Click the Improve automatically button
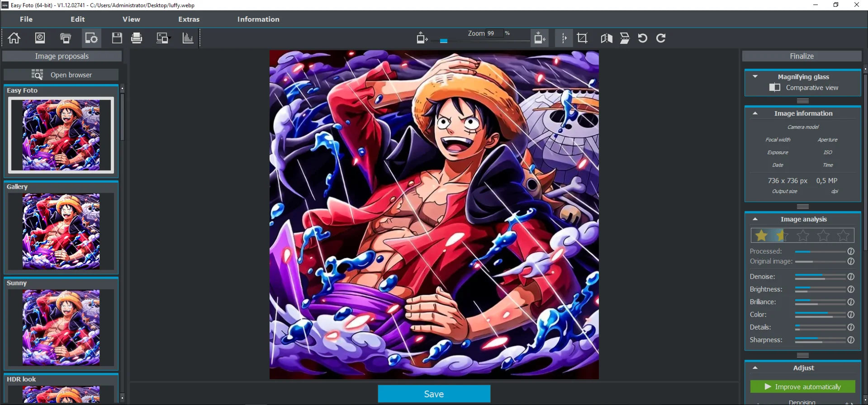 point(802,387)
